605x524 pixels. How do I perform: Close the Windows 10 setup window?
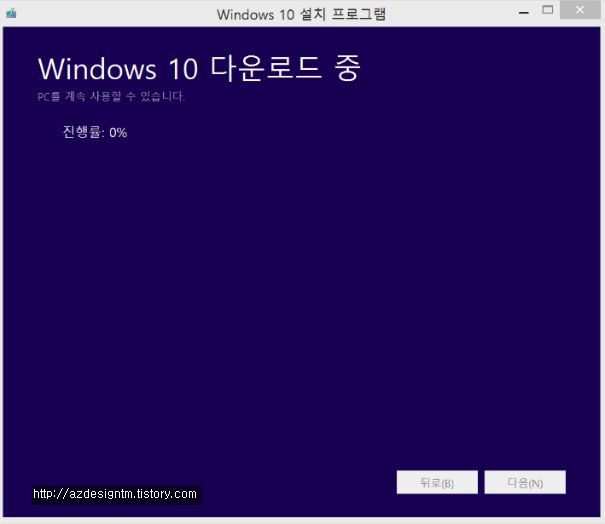click(580, 10)
